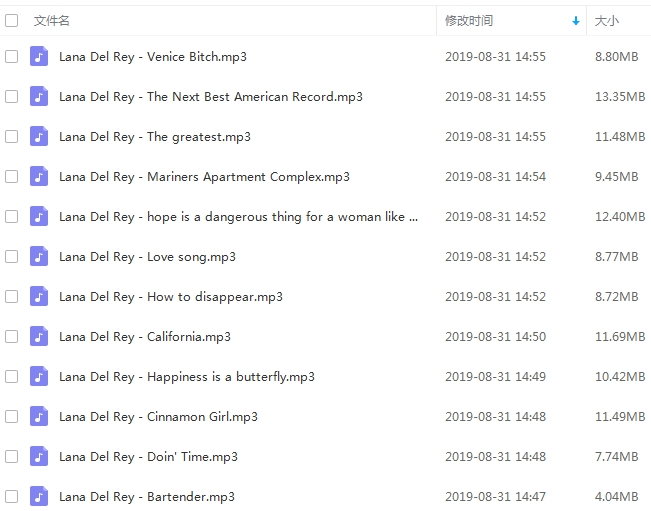Click music icon for The greatest.mp3
Screen dimensions: 651x511
[x=39, y=137]
